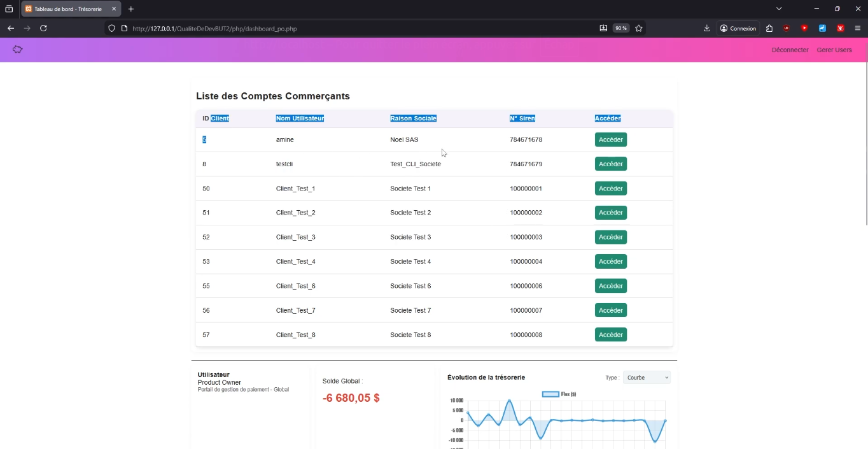This screenshot has height=449, width=868.
Task: Open the browser extensions puzzle icon
Action: coord(769,28)
